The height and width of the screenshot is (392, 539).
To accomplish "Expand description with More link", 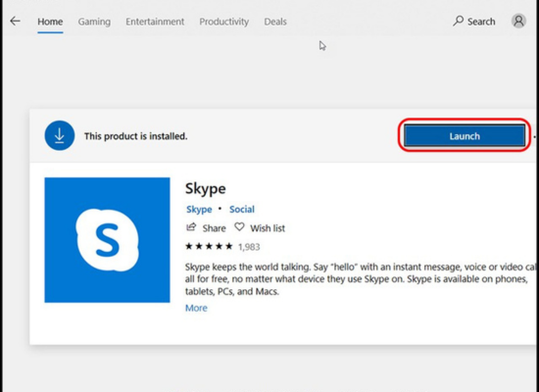I will tap(196, 308).
